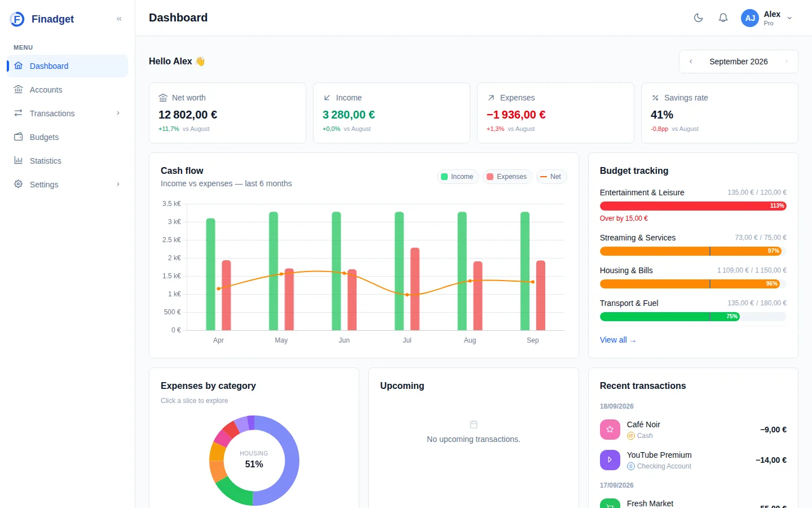Click the Finadget logo icon

[17, 19]
